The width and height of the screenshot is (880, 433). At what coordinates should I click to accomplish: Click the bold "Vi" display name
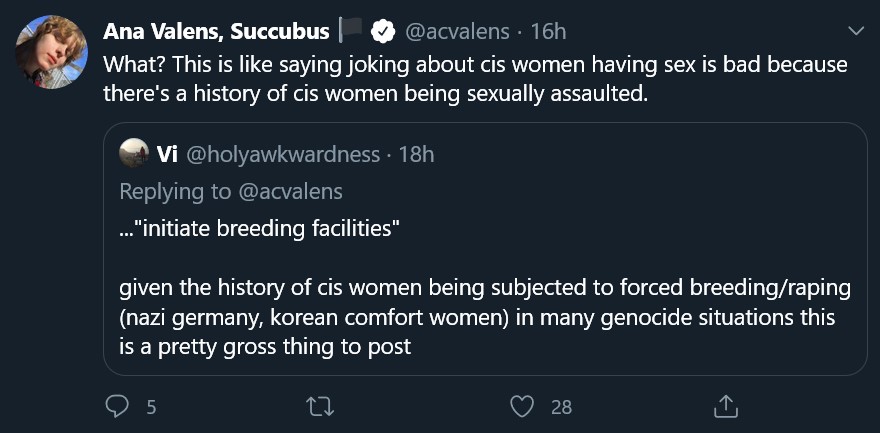click(x=167, y=154)
